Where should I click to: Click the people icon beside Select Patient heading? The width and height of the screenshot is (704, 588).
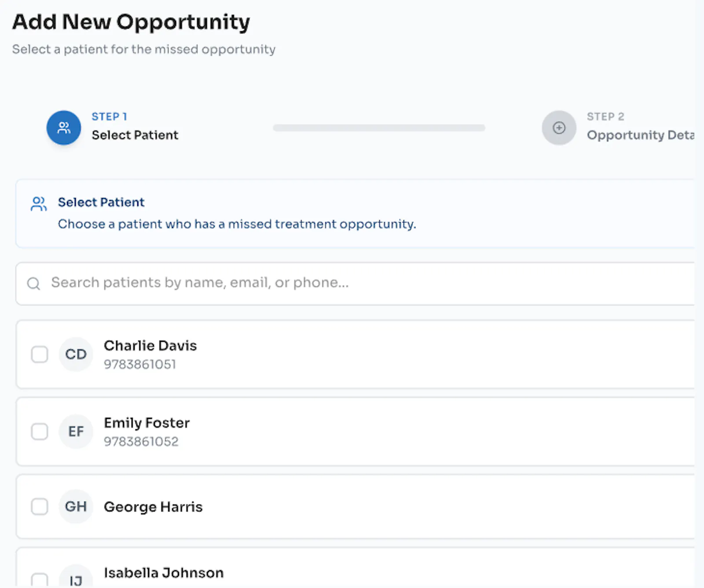click(39, 204)
